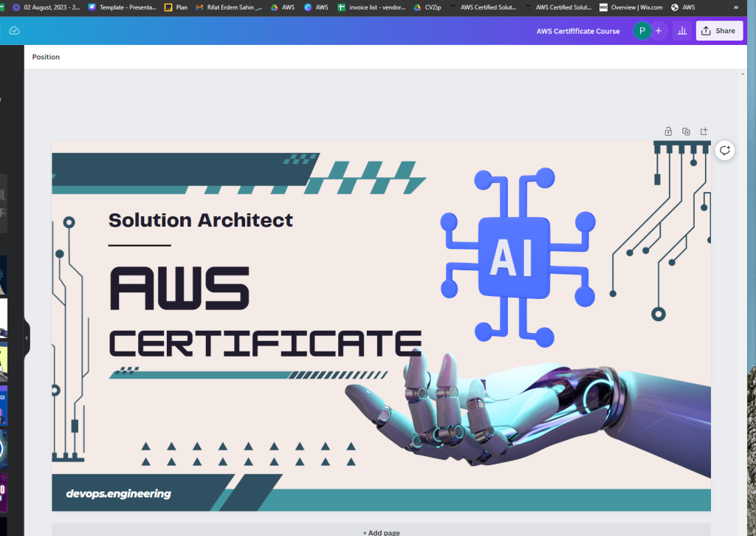Open the P user avatar
This screenshot has width=756, height=536.
[x=642, y=31]
